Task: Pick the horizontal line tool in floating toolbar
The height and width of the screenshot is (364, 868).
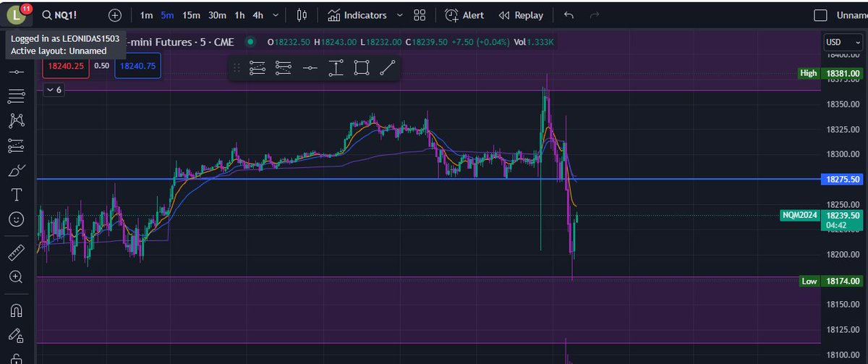Action: (x=310, y=68)
